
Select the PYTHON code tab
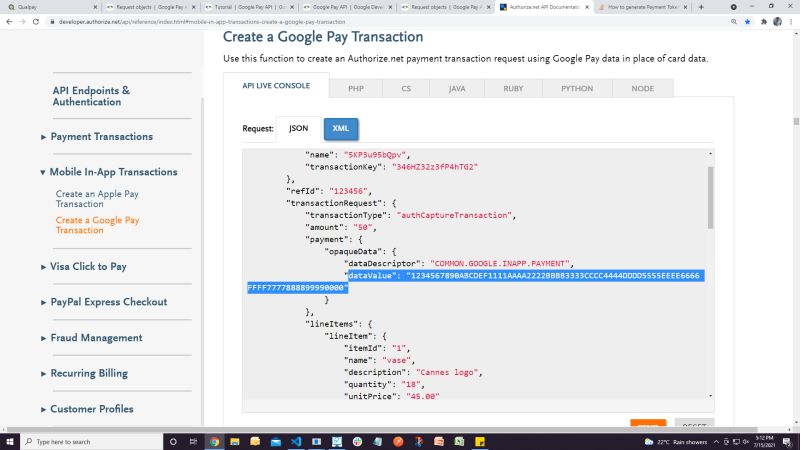coord(577,88)
